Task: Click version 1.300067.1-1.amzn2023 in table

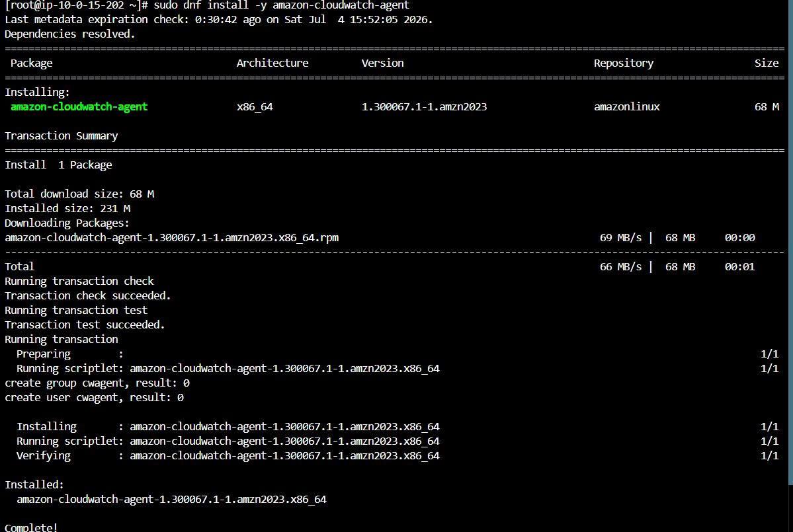Action: [x=424, y=107]
